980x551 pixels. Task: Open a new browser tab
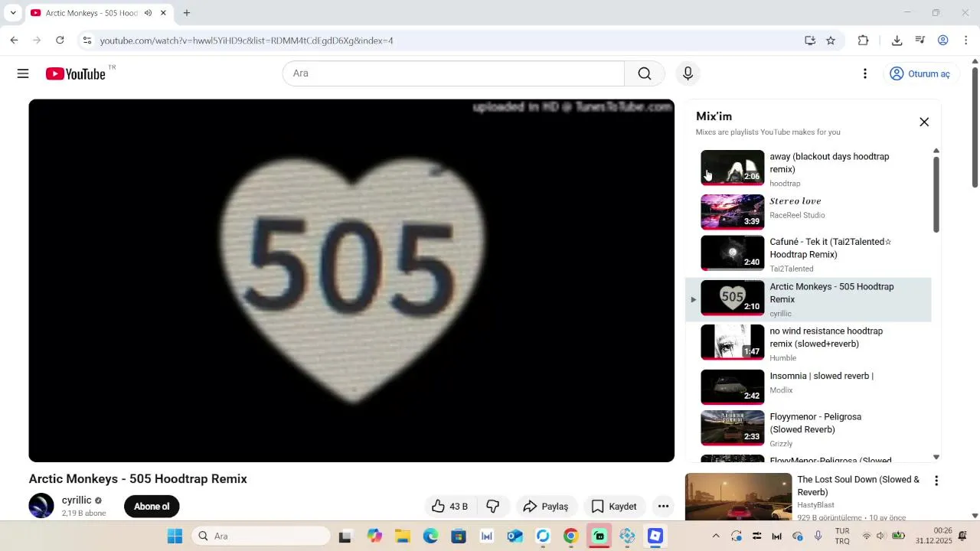[187, 13]
